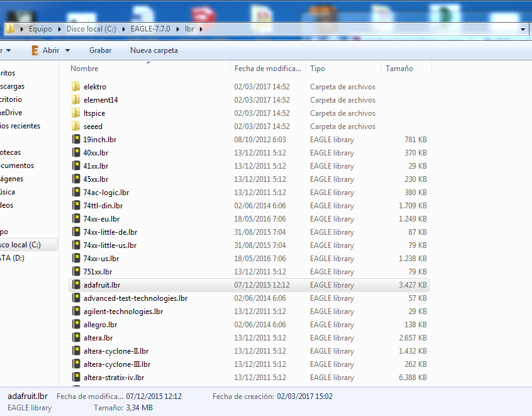Open the Abrir dropdown arrow
532x416 pixels.
click(x=67, y=50)
